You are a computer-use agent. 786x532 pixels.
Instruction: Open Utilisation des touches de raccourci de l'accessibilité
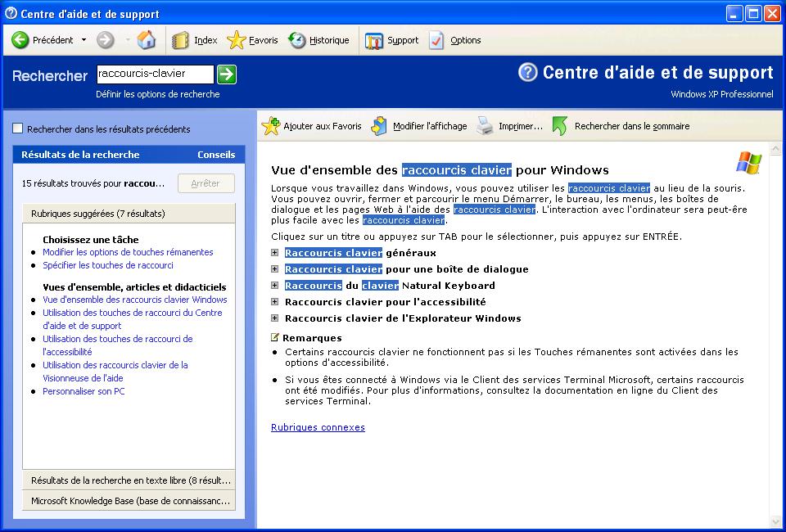tap(118, 345)
